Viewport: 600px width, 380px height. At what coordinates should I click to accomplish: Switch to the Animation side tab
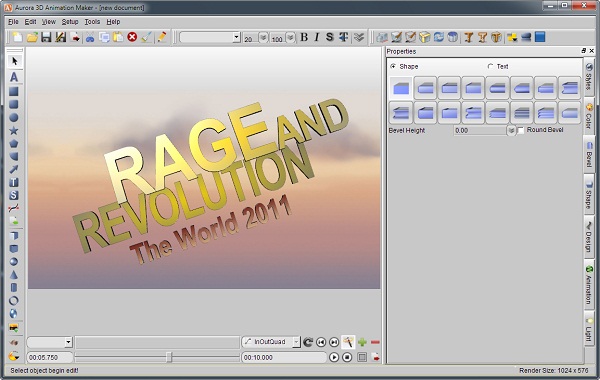click(589, 285)
